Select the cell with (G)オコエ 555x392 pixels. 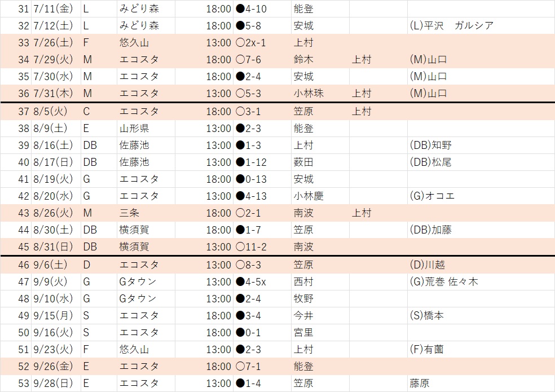coord(432,196)
